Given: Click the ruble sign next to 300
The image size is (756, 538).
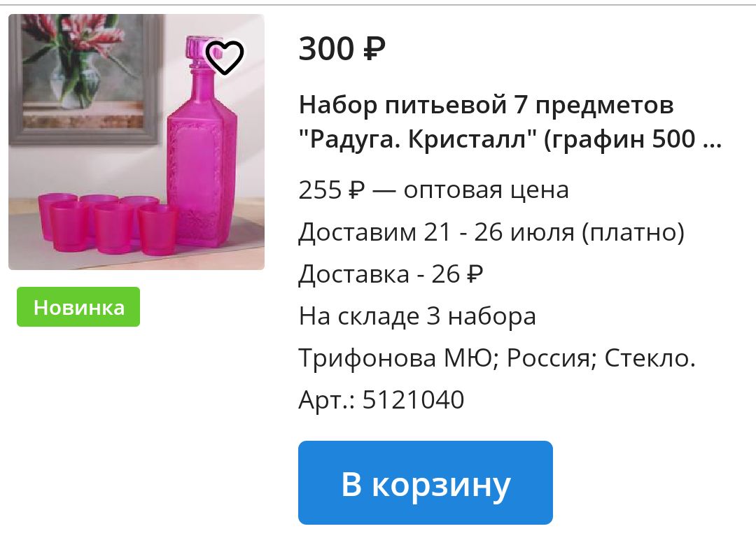Looking at the screenshot, I should click(374, 49).
